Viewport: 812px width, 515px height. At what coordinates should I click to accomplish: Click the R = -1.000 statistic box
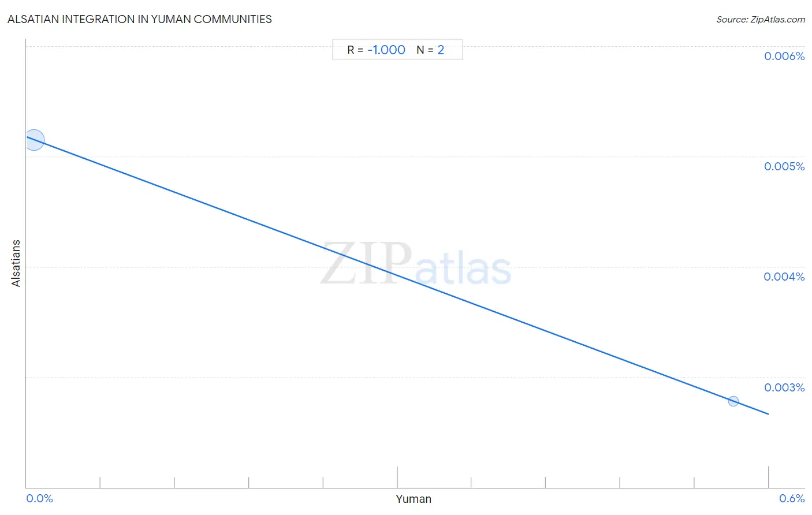397,50
